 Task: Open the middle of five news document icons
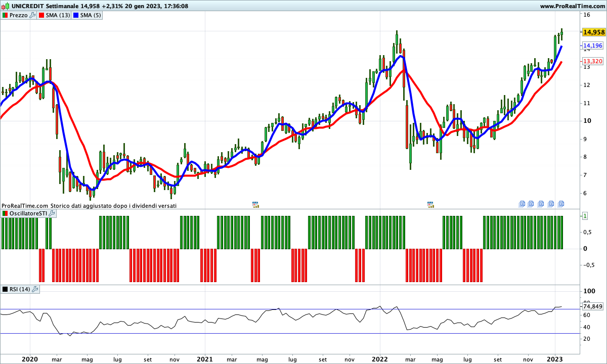[541, 204]
